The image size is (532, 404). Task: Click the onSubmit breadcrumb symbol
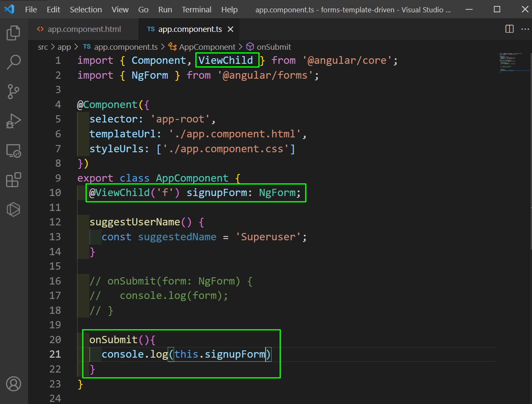pos(269,47)
